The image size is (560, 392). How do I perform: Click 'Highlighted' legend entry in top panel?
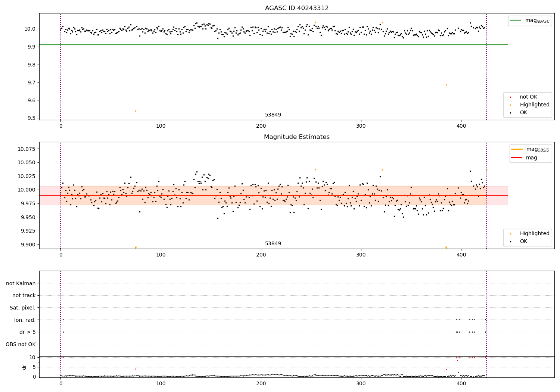[529, 105]
